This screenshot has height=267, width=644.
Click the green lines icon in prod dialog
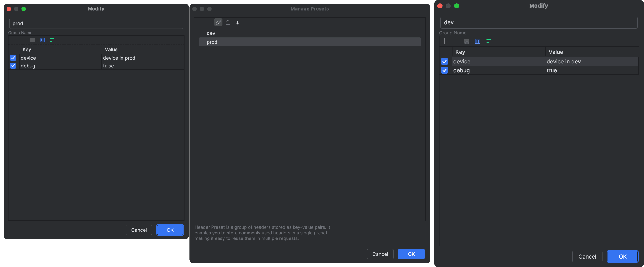tap(52, 40)
